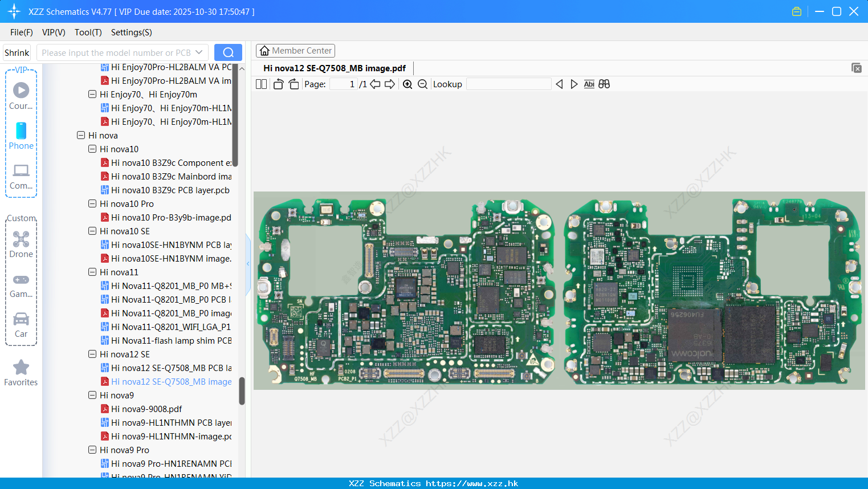
Task: Open Hi nova10SE-HN1BYNM PCB layer file
Action: coord(166,244)
